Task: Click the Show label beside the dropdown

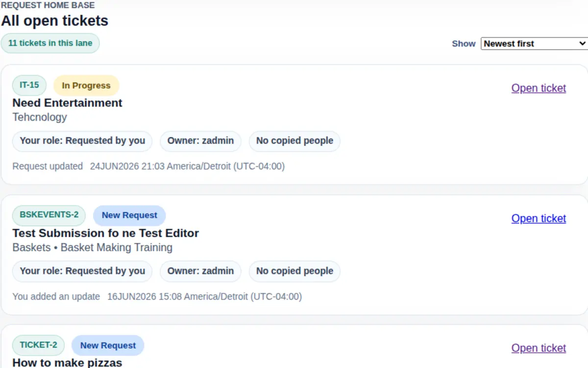Action: pyautogui.click(x=464, y=44)
